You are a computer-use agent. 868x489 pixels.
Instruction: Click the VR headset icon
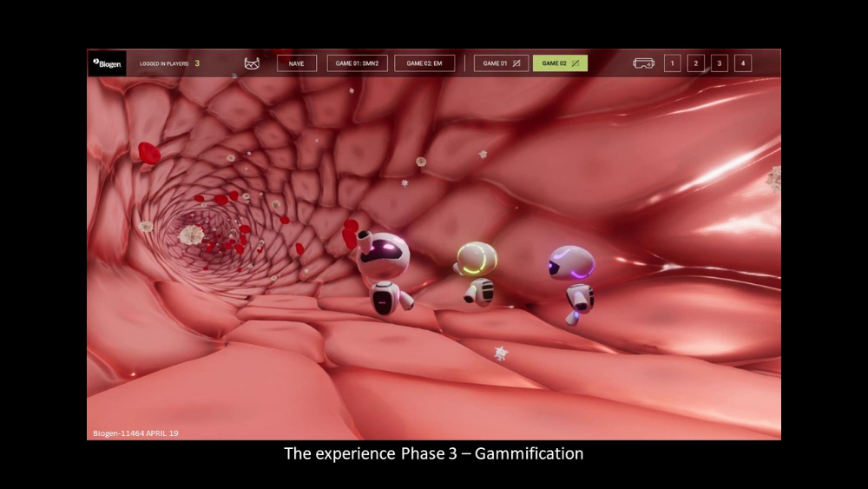[x=643, y=63]
